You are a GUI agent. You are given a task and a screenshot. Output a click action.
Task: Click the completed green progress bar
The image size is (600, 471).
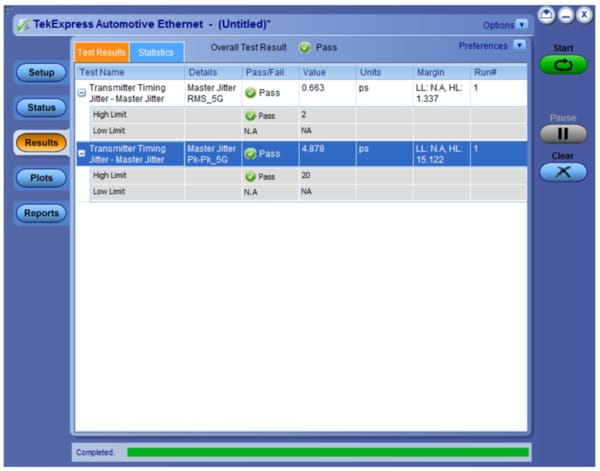(328, 453)
